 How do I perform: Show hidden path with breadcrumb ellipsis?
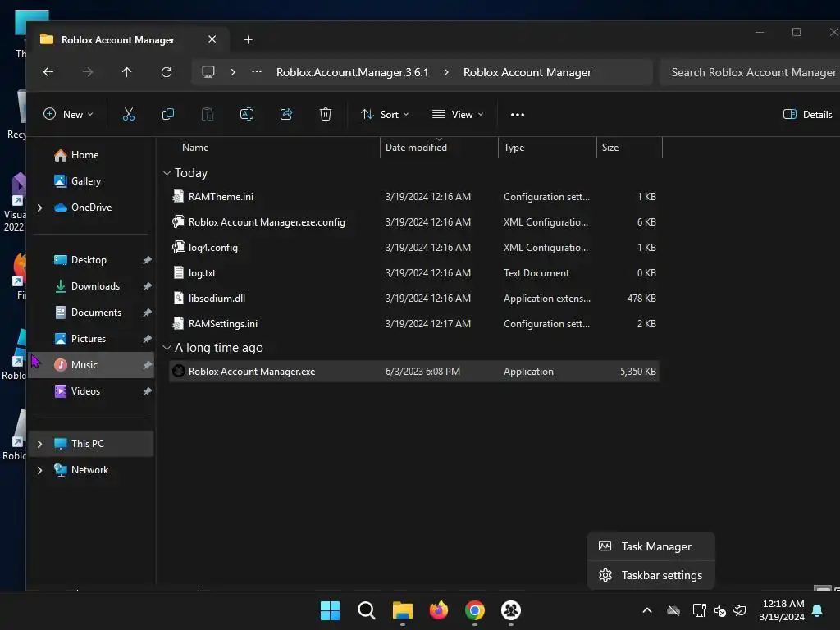[x=257, y=72]
